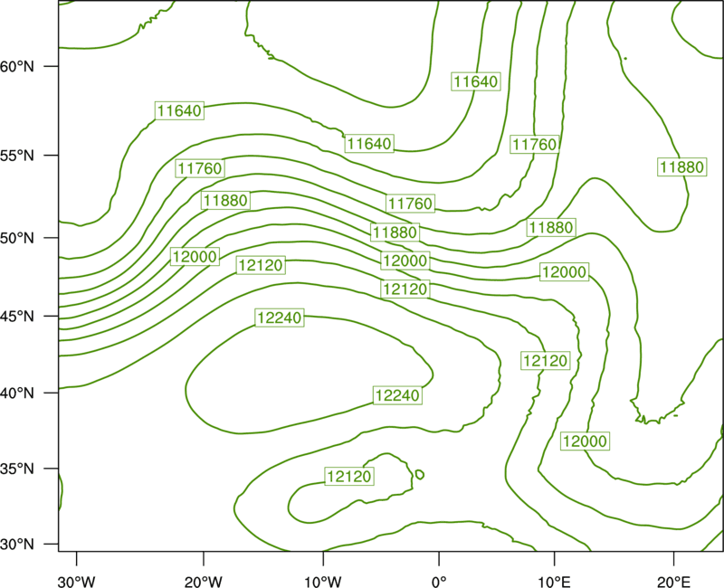Click the 45°N latitude axis label
Viewport: 724px width, 588px height.
click(17, 317)
